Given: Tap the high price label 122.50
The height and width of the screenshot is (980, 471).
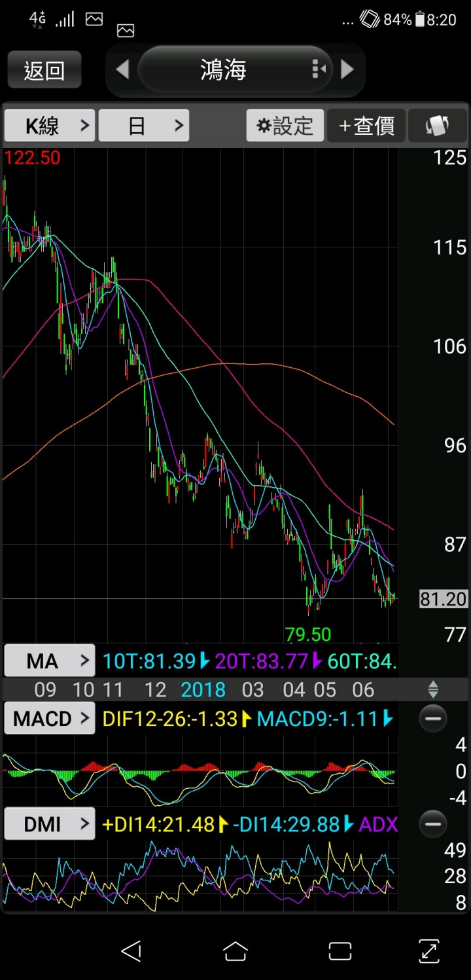Looking at the screenshot, I should (32, 157).
